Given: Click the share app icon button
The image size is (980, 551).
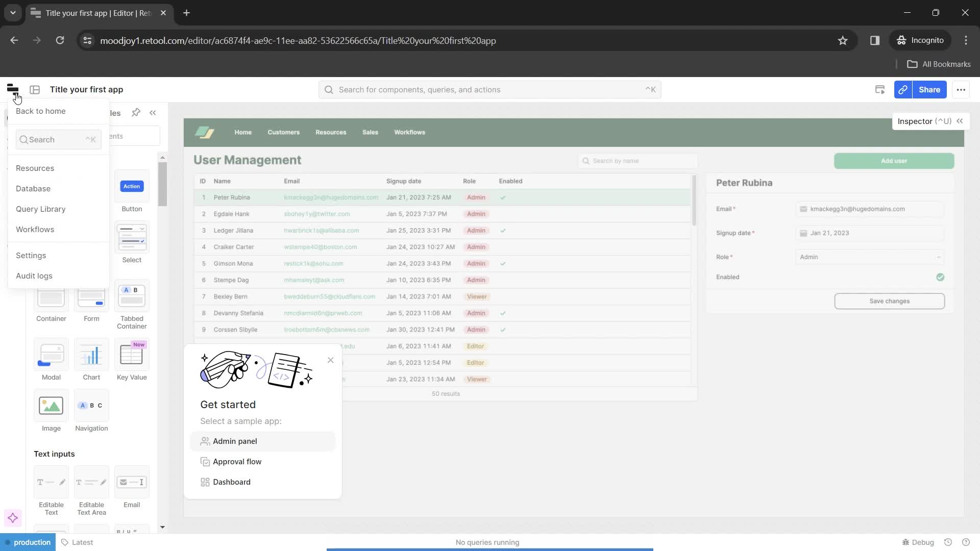Looking at the screenshot, I should tap(904, 89).
